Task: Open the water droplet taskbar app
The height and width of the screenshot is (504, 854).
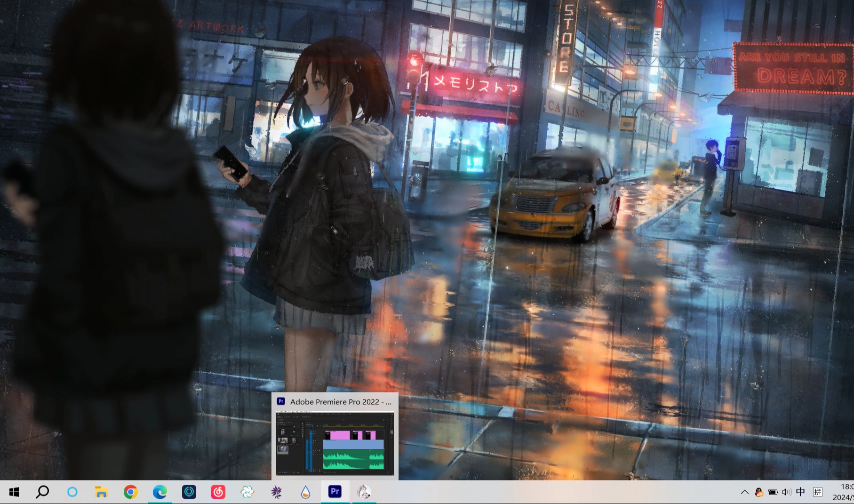Action: click(x=305, y=492)
